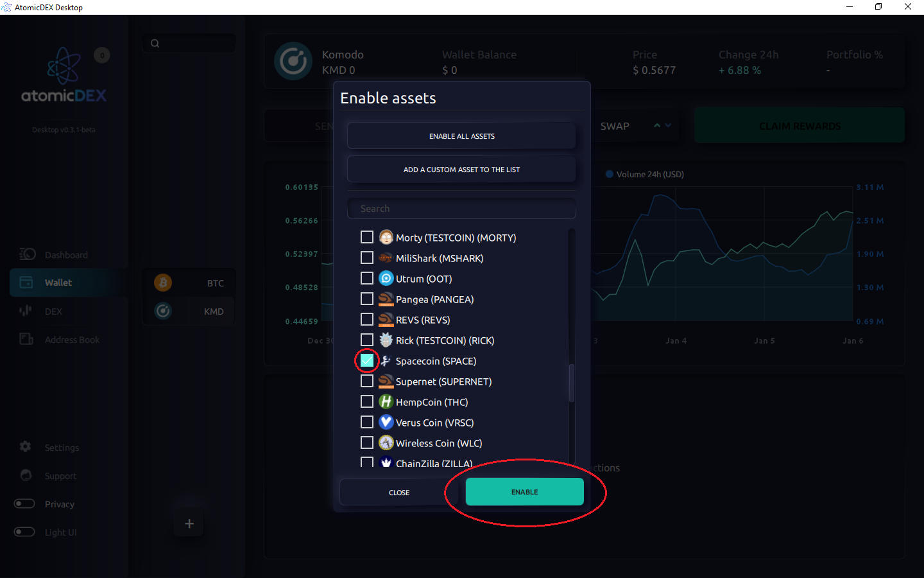Check the MiliShark (MSHARK) checkbox

(367, 258)
